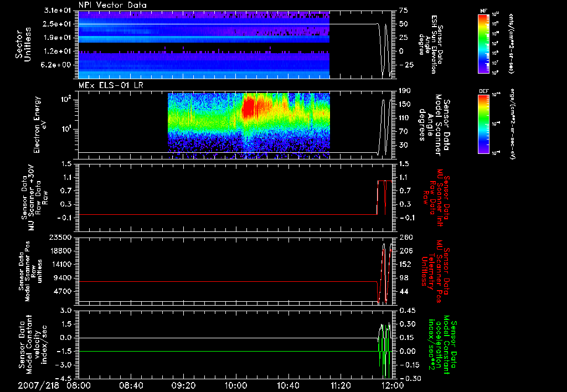Select the "DEF" label above the color bar
This screenshot has height=392, width=567.
[483, 91]
